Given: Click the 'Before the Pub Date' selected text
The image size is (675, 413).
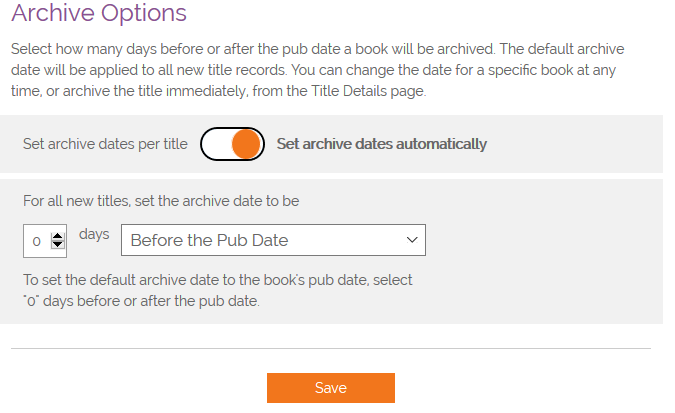Looking at the screenshot, I should [209, 240].
